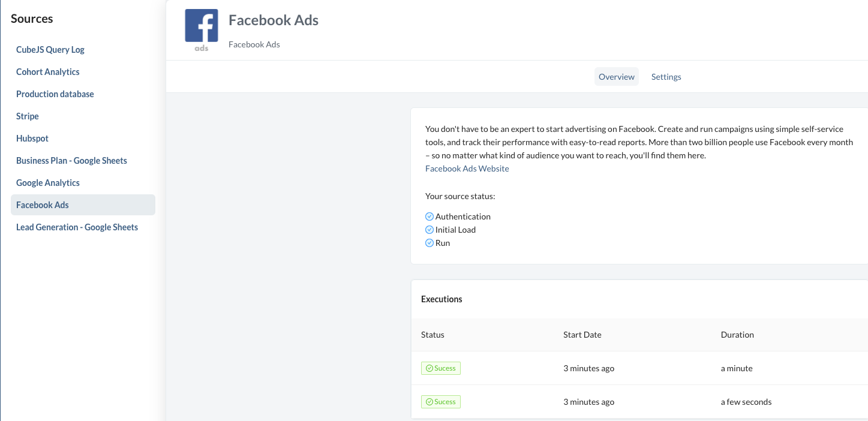The image size is (868, 421).
Task: Select Cohort Analytics in sidebar
Action: [x=48, y=72]
